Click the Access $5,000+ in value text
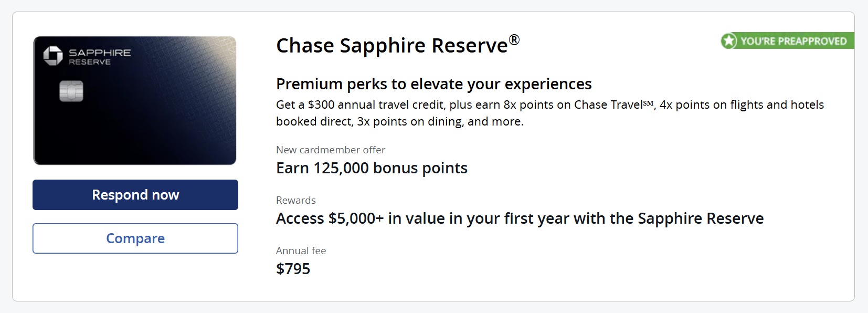Viewport: 868px width, 313px height. click(x=520, y=218)
